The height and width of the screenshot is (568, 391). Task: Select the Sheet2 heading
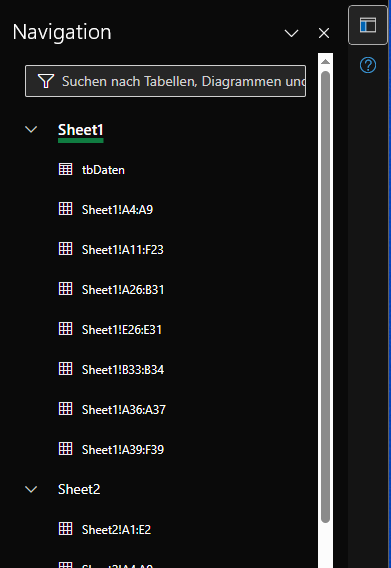click(79, 489)
